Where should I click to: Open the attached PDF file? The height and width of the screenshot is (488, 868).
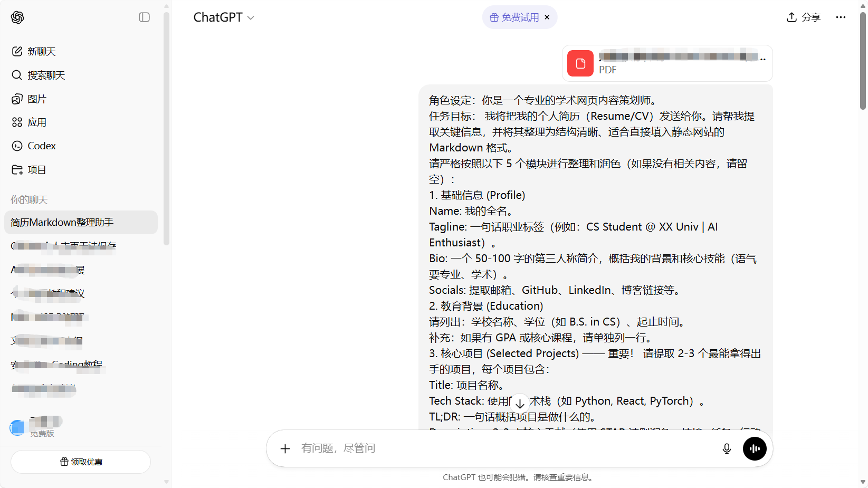[x=667, y=63]
